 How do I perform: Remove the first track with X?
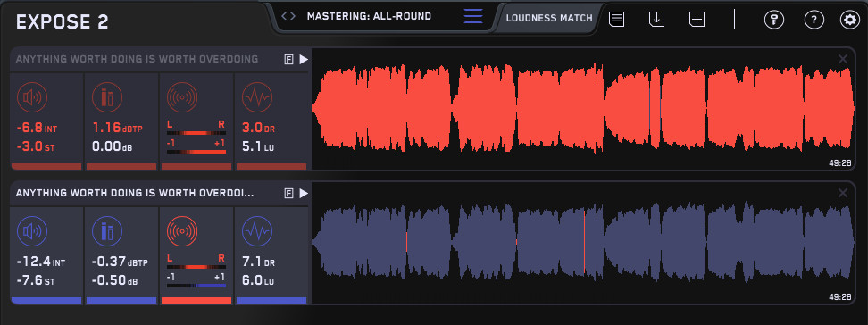842,59
